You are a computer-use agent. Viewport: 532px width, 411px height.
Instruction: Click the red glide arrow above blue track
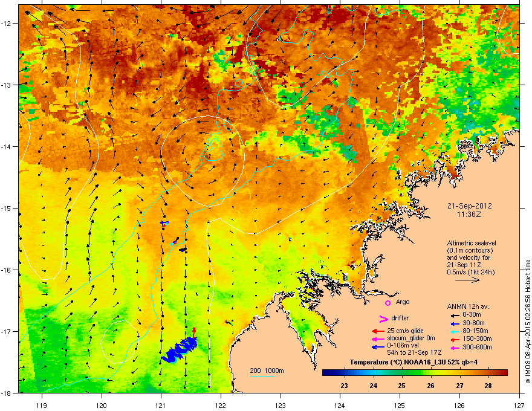click(x=193, y=332)
